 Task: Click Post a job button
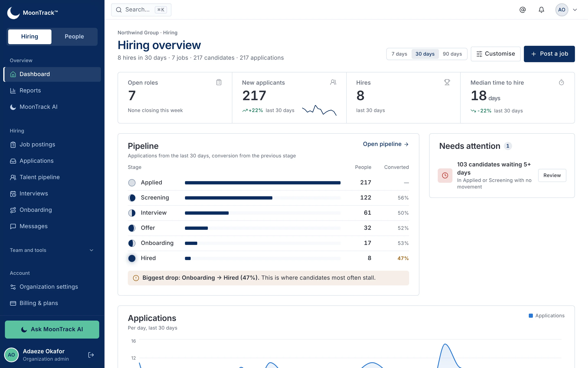coord(549,54)
